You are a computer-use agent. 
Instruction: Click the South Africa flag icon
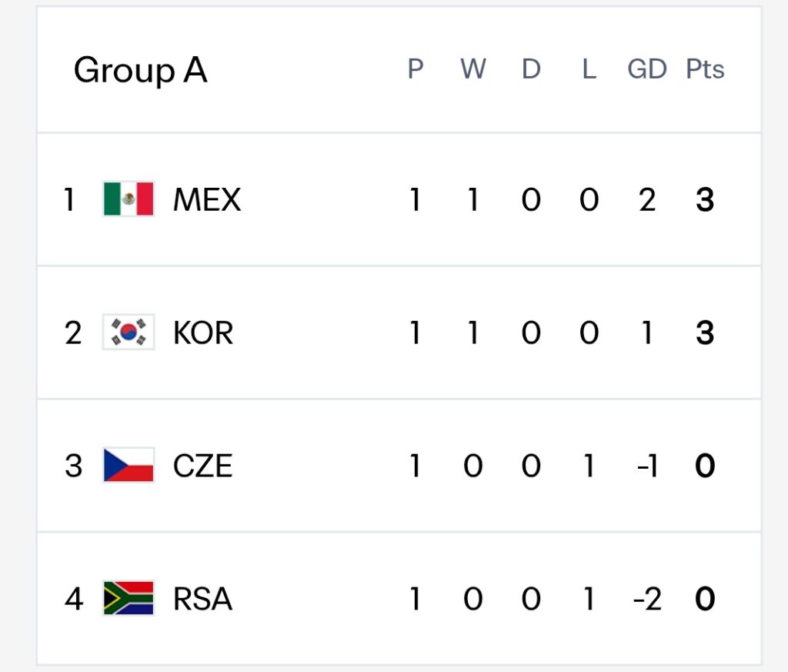[129, 598]
